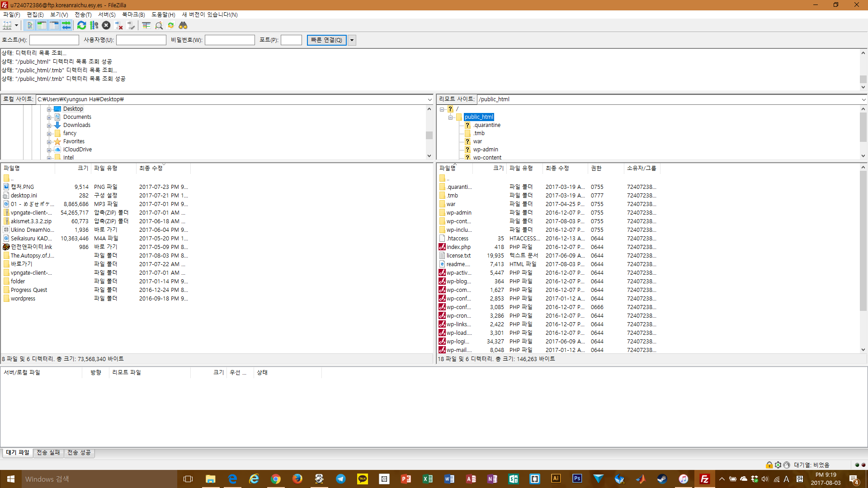This screenshot has height=488, width=868.
Task: Cancel the current operation
Action: click(106, 25)
